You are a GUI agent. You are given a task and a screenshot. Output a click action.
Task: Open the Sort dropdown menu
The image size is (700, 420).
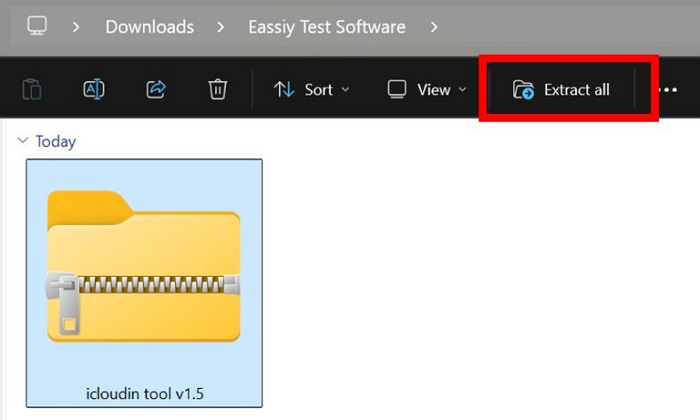point(312,90)
